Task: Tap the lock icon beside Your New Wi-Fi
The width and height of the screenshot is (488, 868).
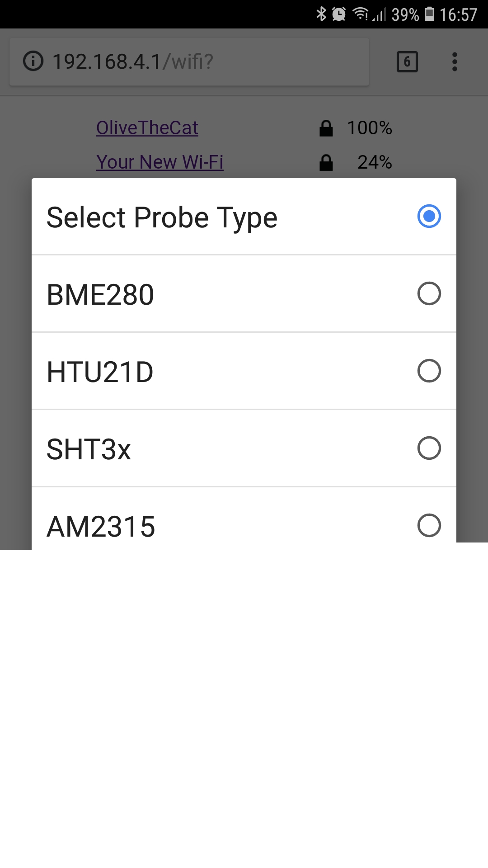Action: [x=326, y=163]
